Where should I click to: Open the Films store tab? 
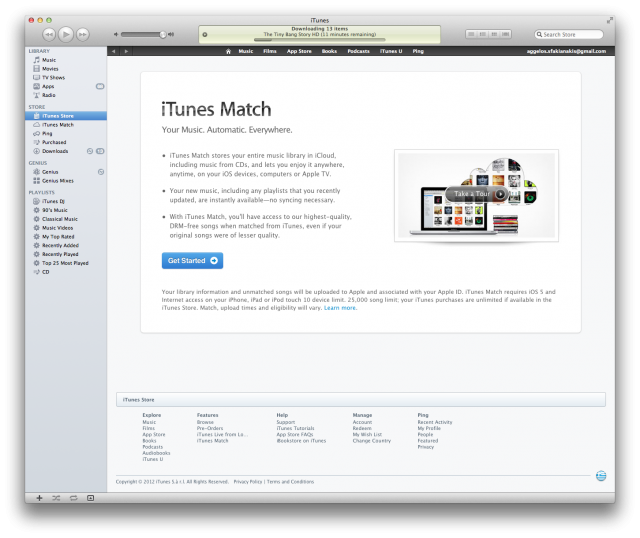(x=270, y=51)
